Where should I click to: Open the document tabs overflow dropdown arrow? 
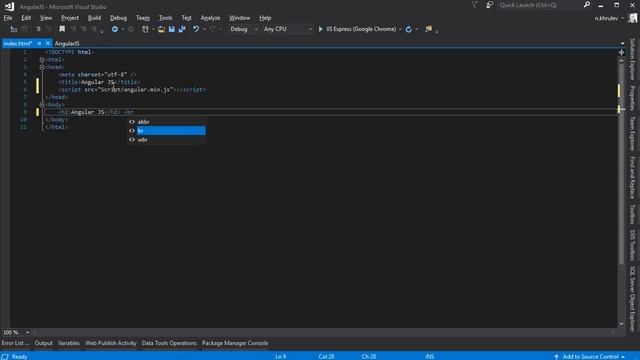point(622,43)
